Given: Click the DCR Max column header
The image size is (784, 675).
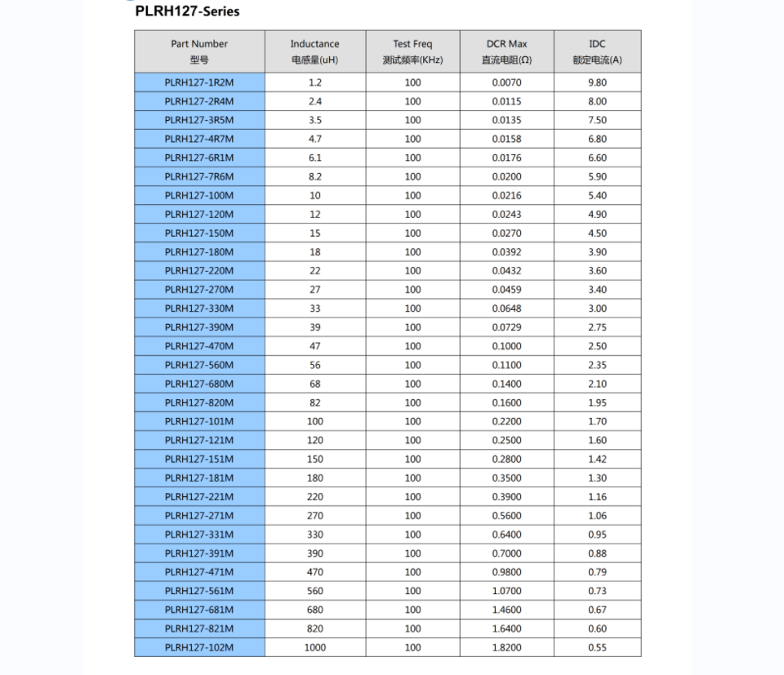Looking at the screenshot, I should pyautogui.click(x=506, y=51).
